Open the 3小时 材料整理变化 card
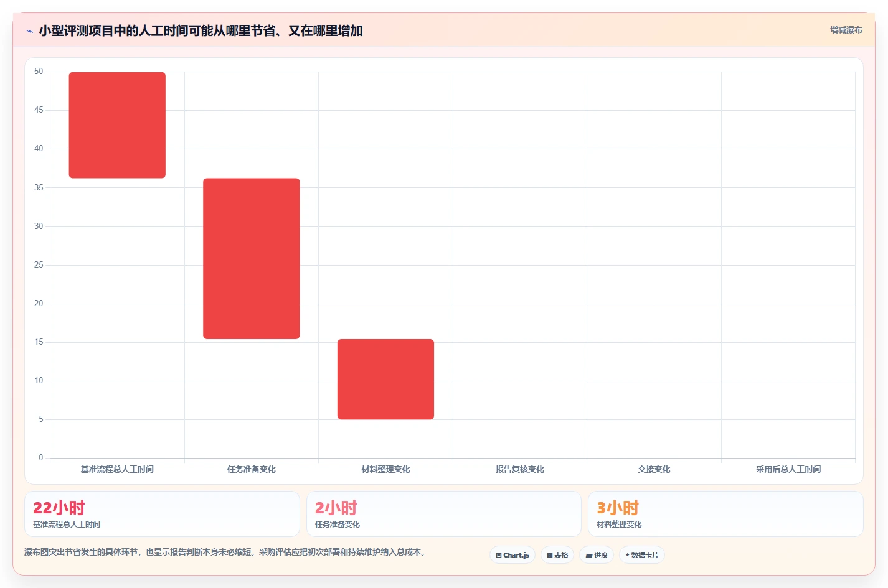 (725, 514)
